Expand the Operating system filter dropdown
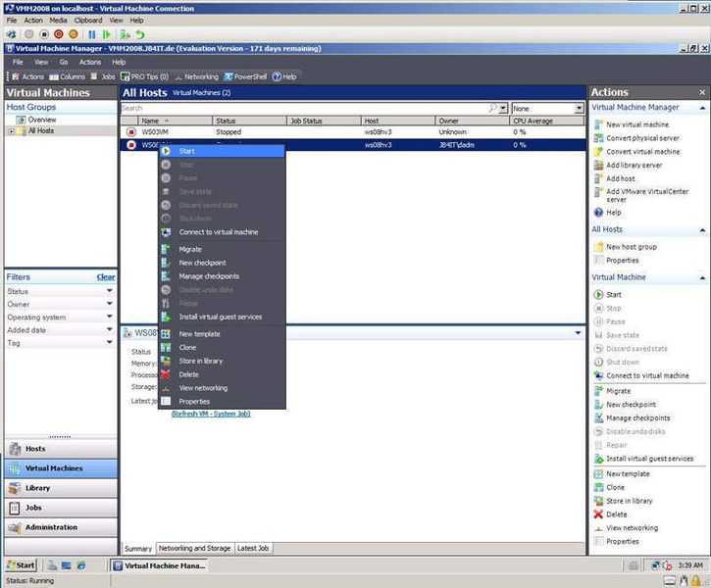 [109, 317]
